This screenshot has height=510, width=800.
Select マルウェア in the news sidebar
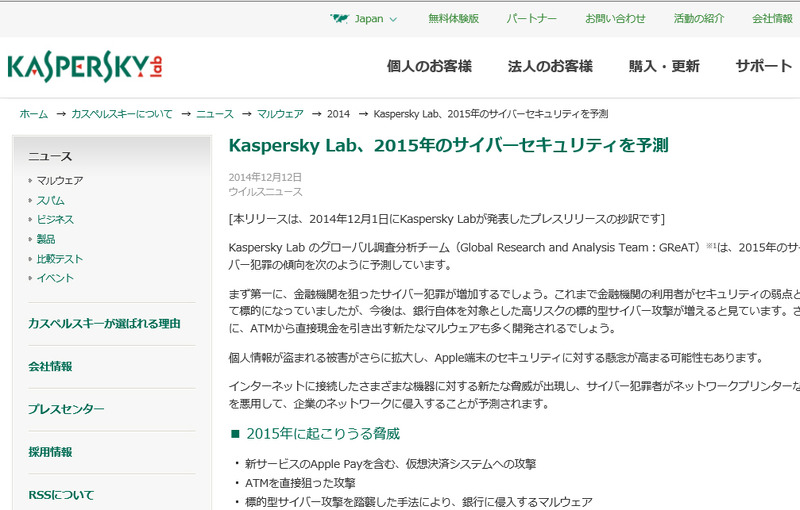tap(60, 181)
